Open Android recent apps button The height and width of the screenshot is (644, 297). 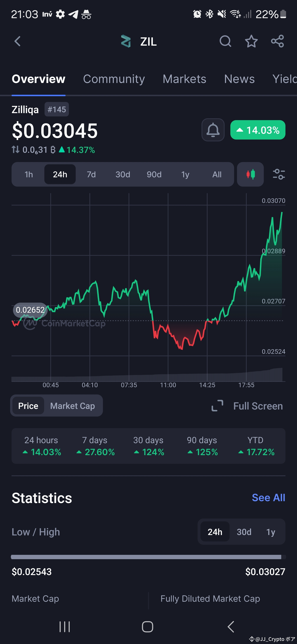(x=64, y=626)
